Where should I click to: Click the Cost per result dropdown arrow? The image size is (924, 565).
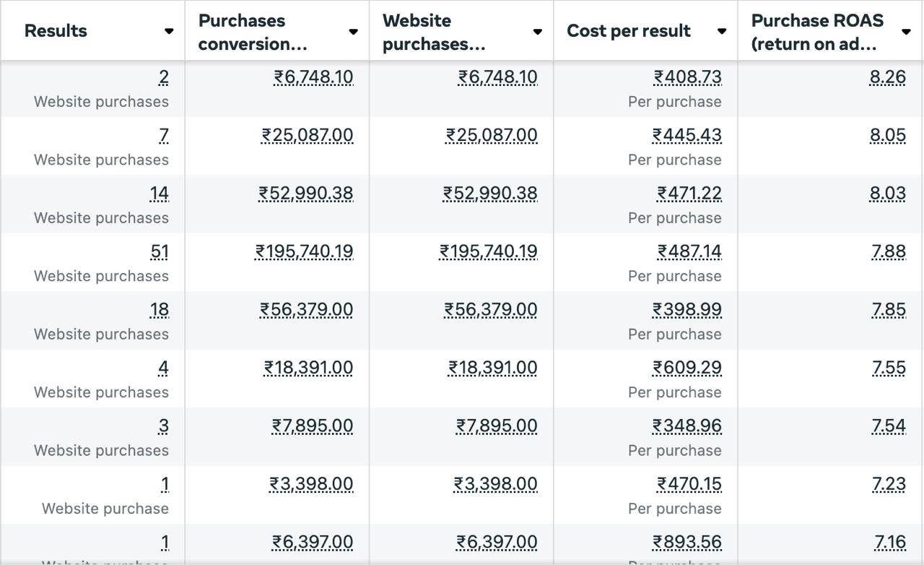click(721, 31)
